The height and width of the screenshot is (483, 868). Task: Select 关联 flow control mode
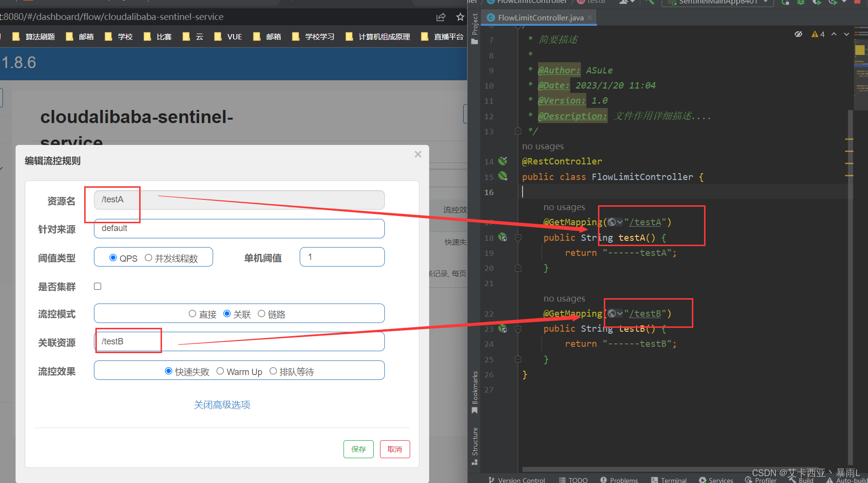point(227,314)
